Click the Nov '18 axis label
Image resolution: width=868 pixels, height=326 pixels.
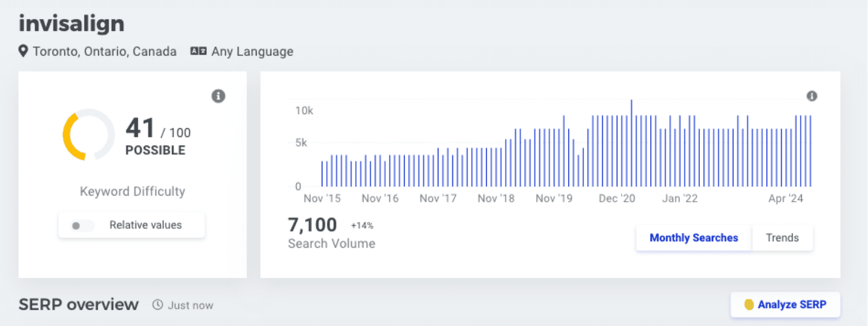pyautogui.click(x=496, y=198)
